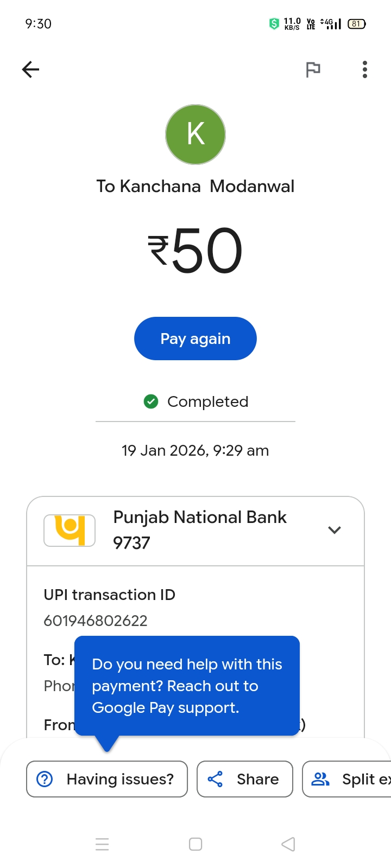This screenshot has height=868, width=391.
Task: Tap the share nodes icon
Action: coord(216,779)
